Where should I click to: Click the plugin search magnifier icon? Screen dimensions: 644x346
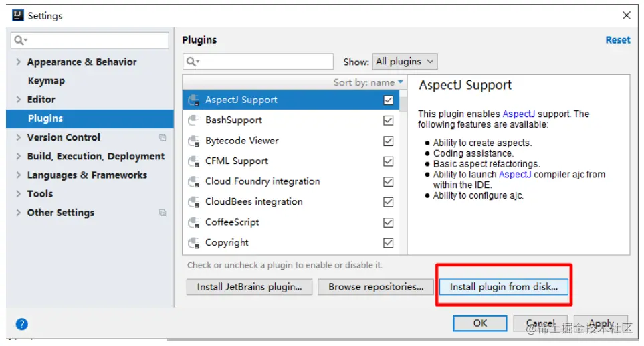coord(193,62)
